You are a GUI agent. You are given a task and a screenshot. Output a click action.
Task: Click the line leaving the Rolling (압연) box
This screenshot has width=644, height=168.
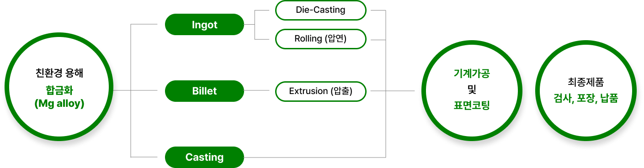(x=378, y=39)
